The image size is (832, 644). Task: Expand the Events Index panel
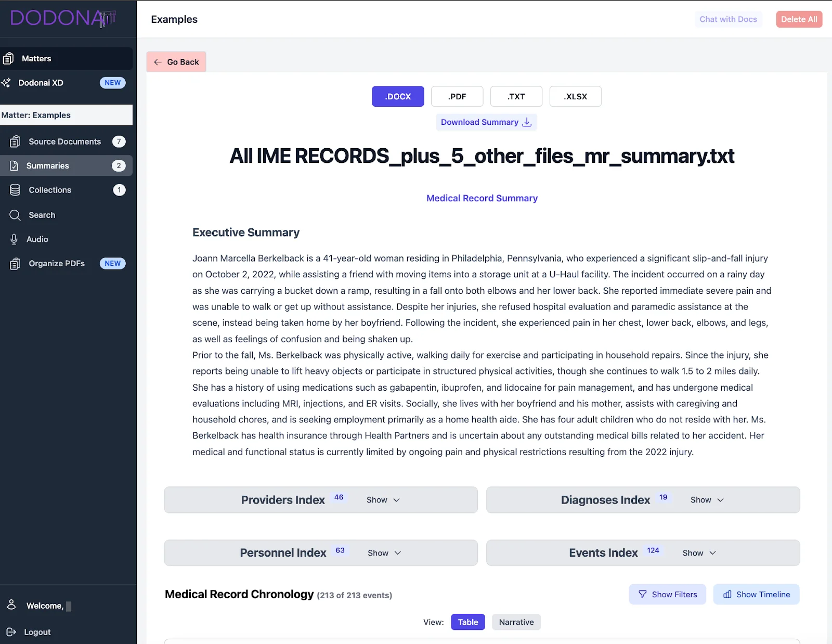click(699, 553)
